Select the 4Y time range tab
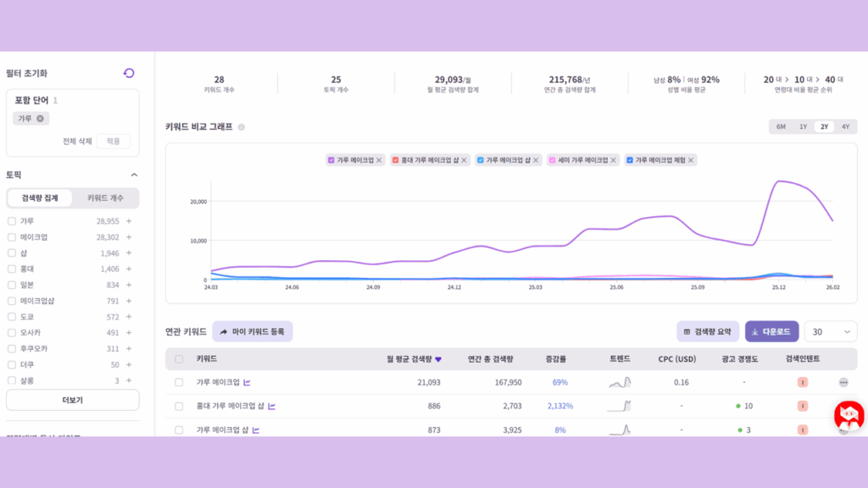Image resolution: width=868 pixels, height=488 pixels. tap(845, 126)
